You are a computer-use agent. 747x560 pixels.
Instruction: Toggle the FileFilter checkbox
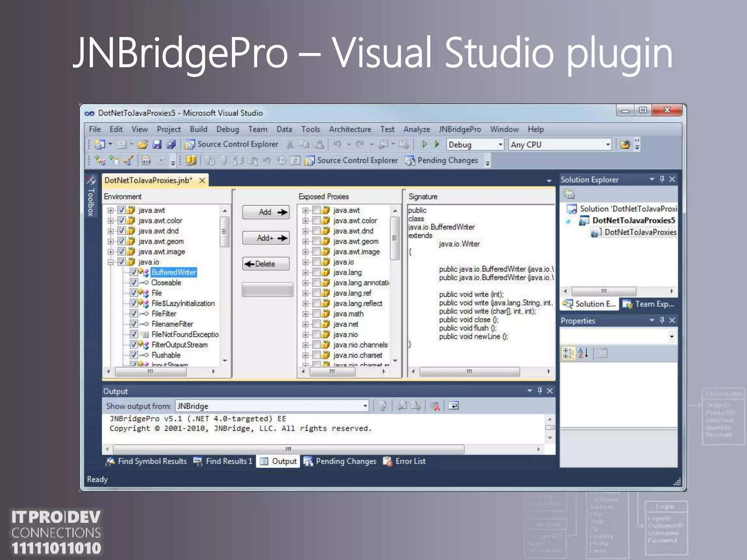pyautogui.click(x=134, y=314)
